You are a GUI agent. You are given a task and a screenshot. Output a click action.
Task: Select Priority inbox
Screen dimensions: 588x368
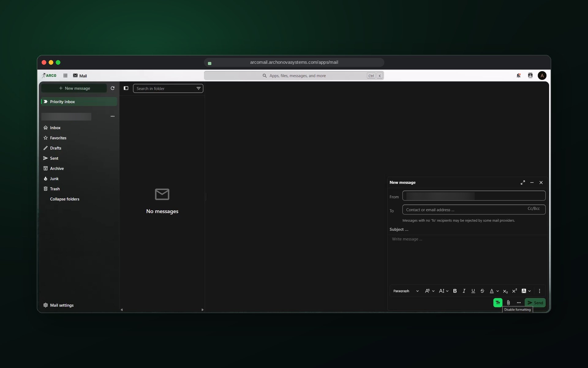[79, 102]
